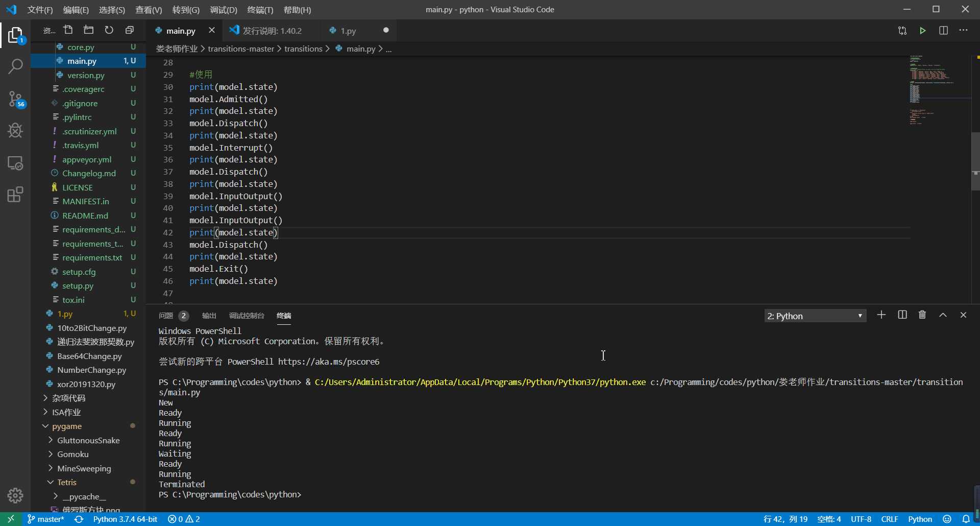Screen dimensions: 980x526
Task: Open the 文件(F) menu
Action: 40,10
